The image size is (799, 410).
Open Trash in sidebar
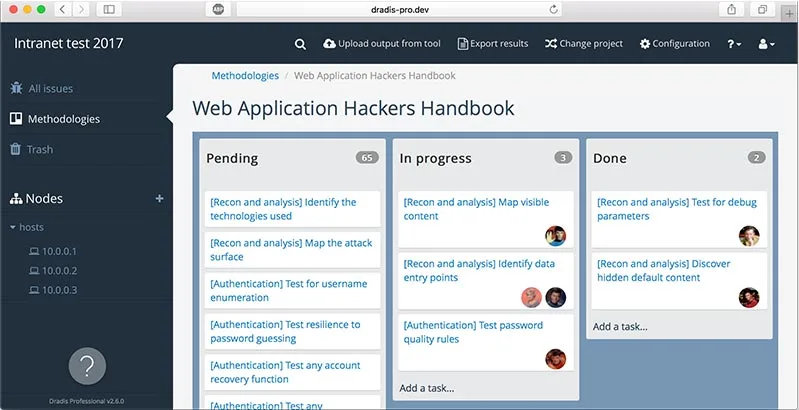pyautogui.click(x=40, y=150)
